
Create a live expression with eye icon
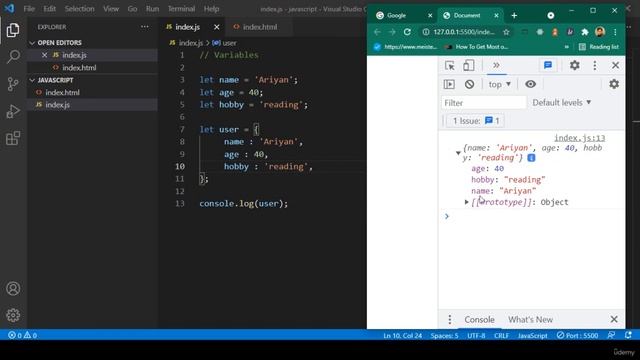(x=530, y=84)
